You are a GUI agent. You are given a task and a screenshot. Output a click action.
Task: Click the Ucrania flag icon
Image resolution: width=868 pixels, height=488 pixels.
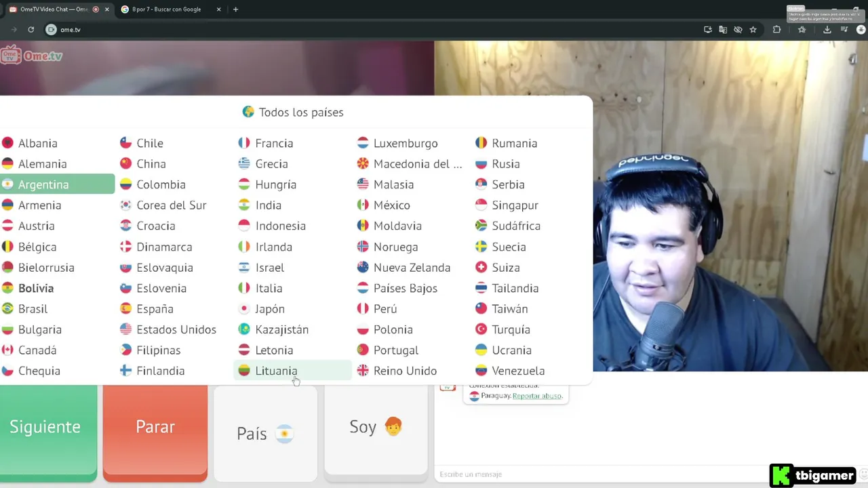point(481,350)
